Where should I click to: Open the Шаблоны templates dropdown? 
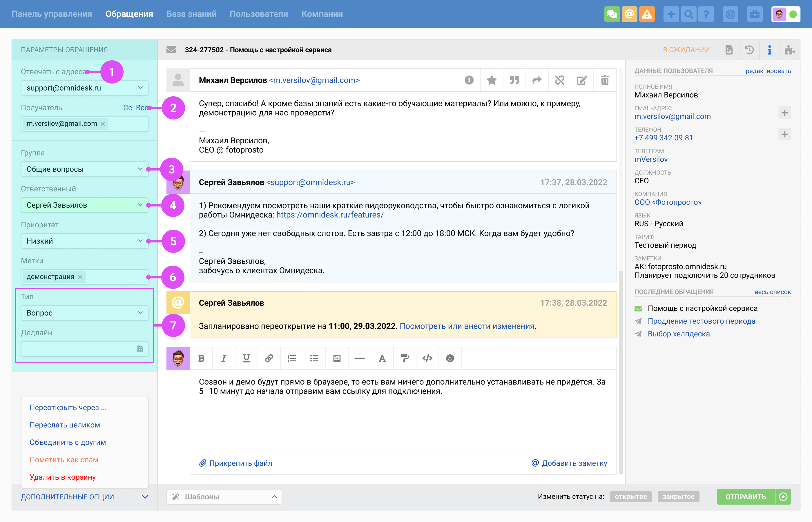pos(224,496)
